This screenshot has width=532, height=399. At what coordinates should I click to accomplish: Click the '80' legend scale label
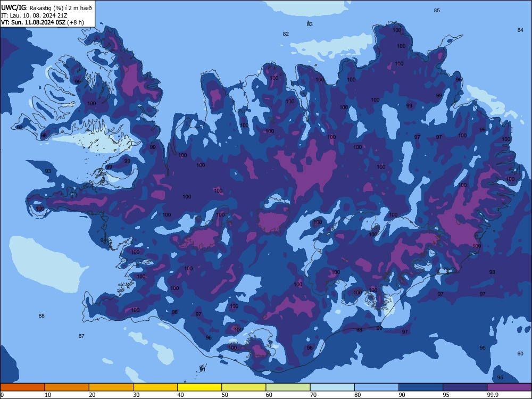[358, 395]
